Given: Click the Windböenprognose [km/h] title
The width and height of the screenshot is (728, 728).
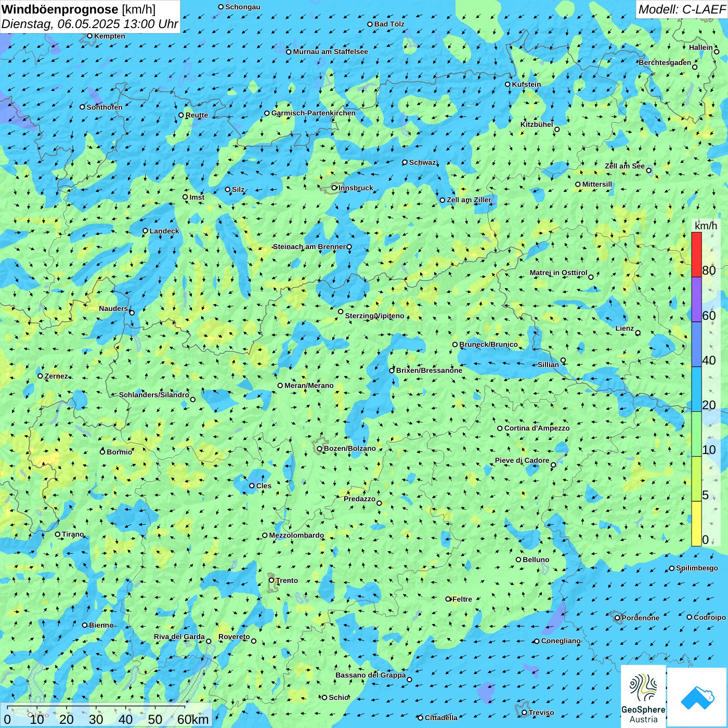Looking at the screenshot, I should (x=79, y=9).
